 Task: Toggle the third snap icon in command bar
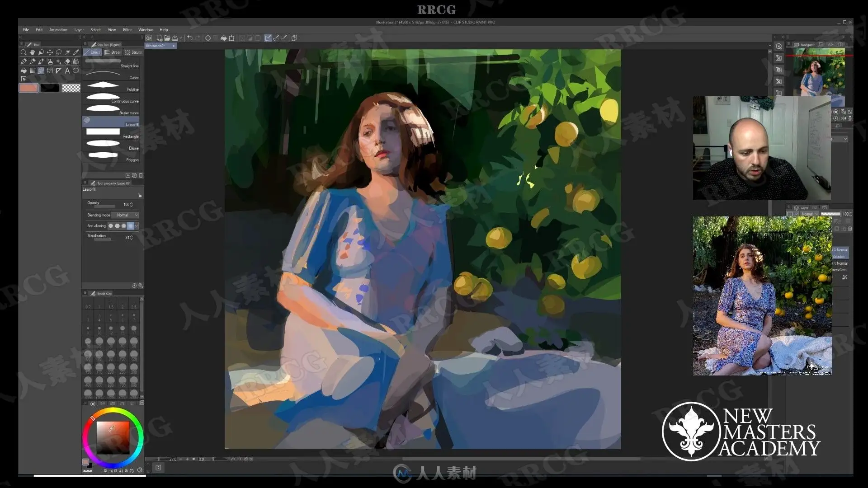pyautogui.click(x=284, y=38)
